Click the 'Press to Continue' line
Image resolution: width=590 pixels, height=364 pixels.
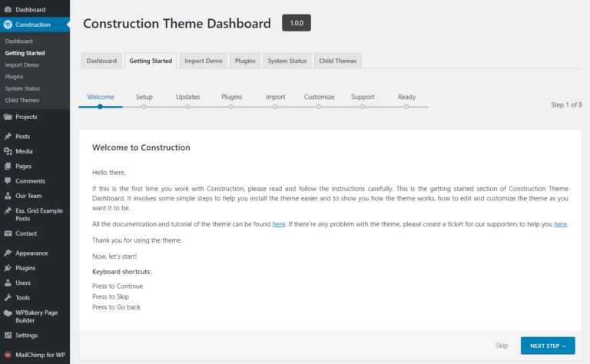click(118, 286)
